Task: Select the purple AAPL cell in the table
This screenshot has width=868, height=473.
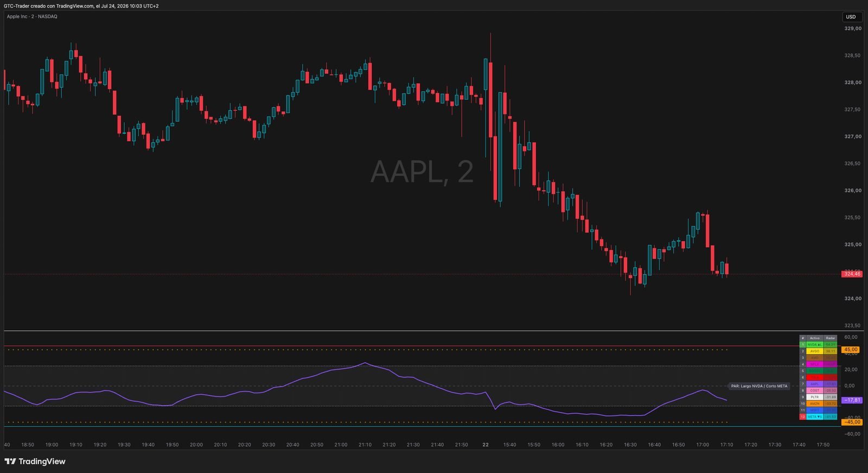Action: 814,384
